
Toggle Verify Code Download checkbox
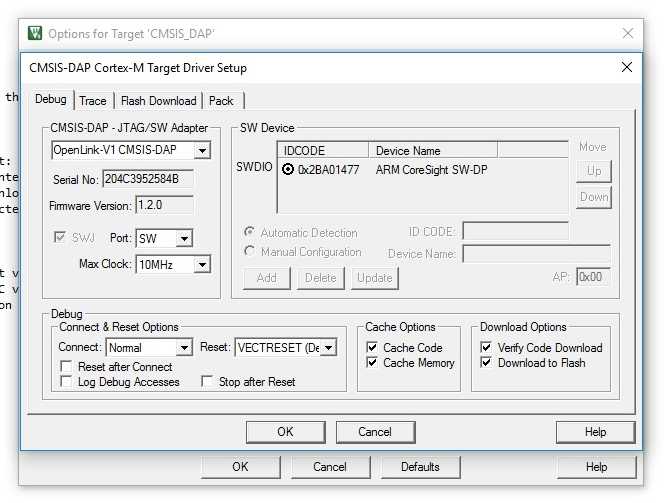coord(486,347)
